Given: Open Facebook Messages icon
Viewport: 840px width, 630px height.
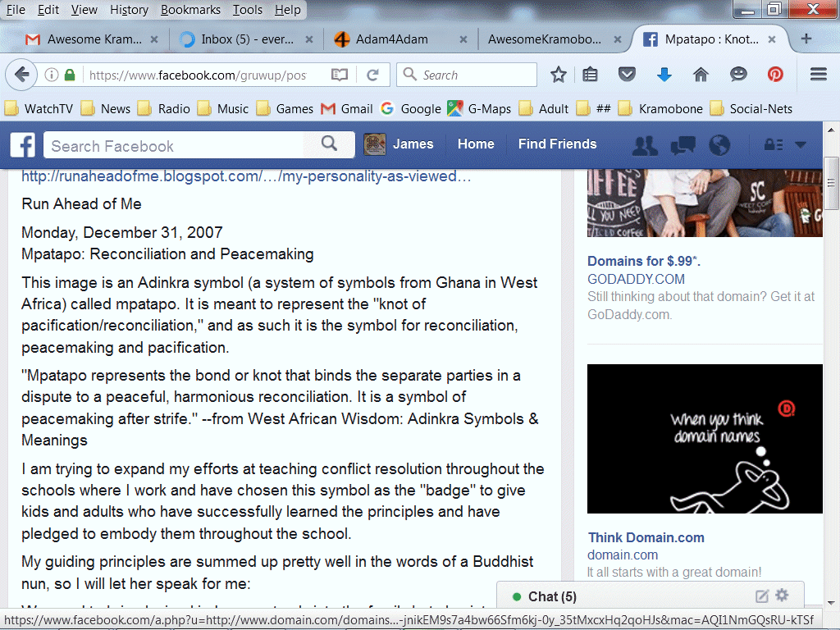Looking at the screenshot, I should point(682,145).
